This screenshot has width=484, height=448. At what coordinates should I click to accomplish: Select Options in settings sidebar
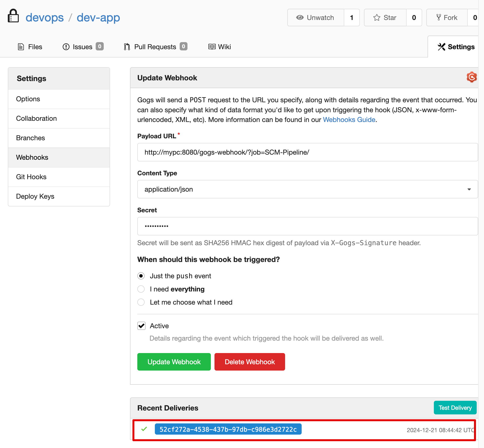(x=59, y=99)
